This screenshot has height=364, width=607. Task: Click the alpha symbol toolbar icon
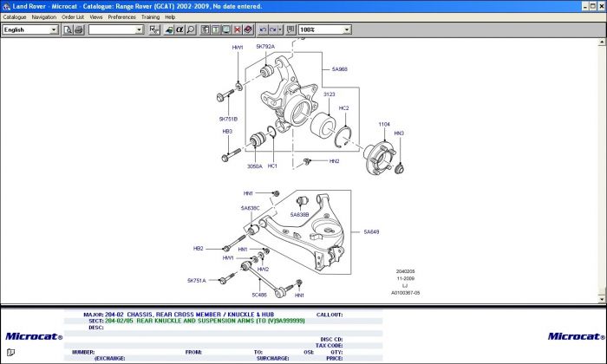pos(179,29)
